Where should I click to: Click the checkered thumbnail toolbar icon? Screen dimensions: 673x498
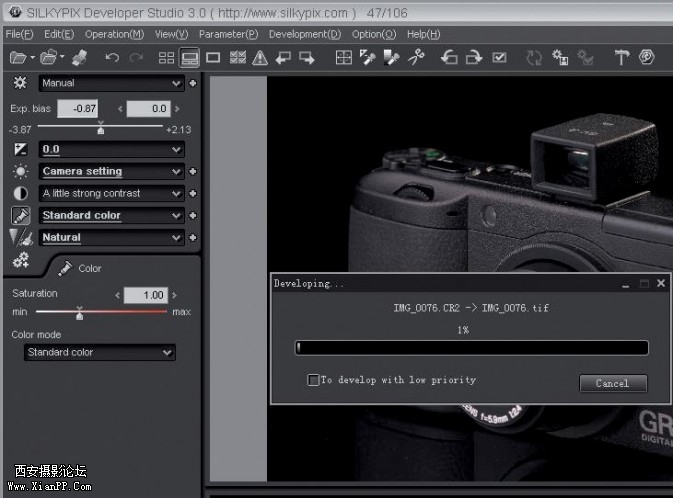point(237,58)
